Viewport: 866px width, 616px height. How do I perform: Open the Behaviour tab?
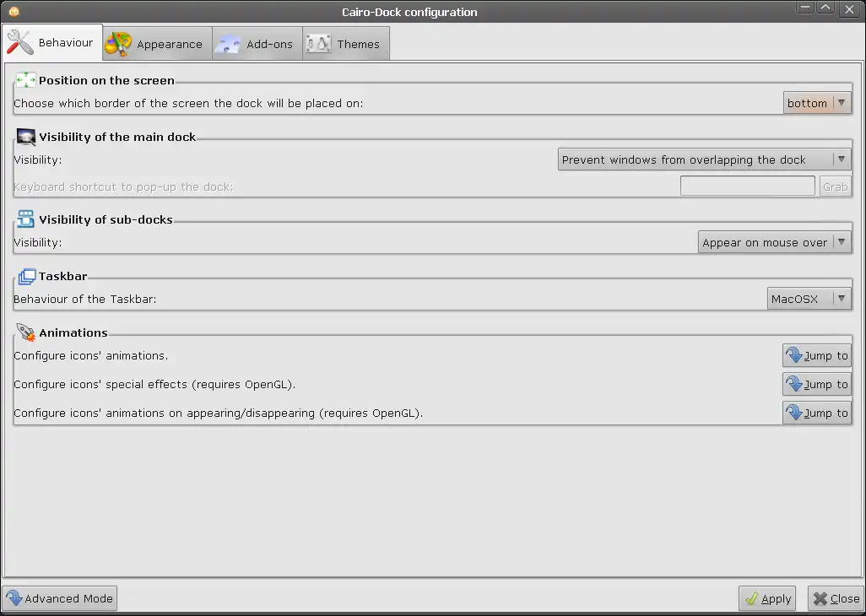click(52, 42)
